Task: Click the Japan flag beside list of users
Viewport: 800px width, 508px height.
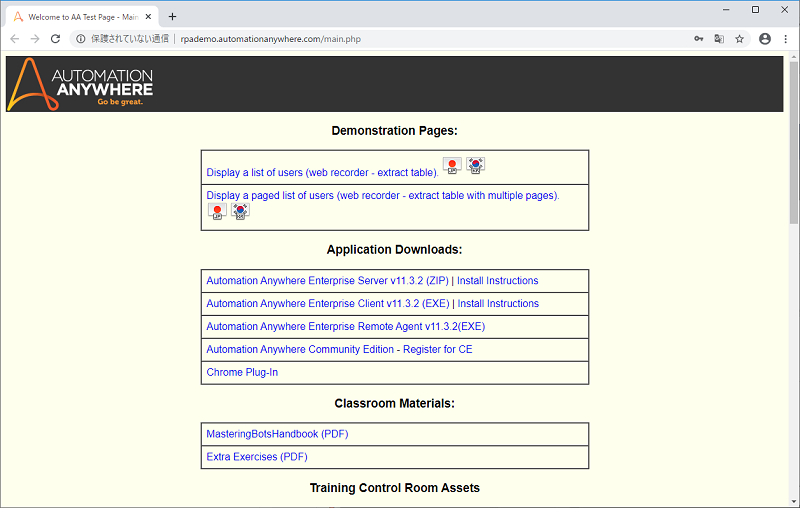Action: pos(452,165)
